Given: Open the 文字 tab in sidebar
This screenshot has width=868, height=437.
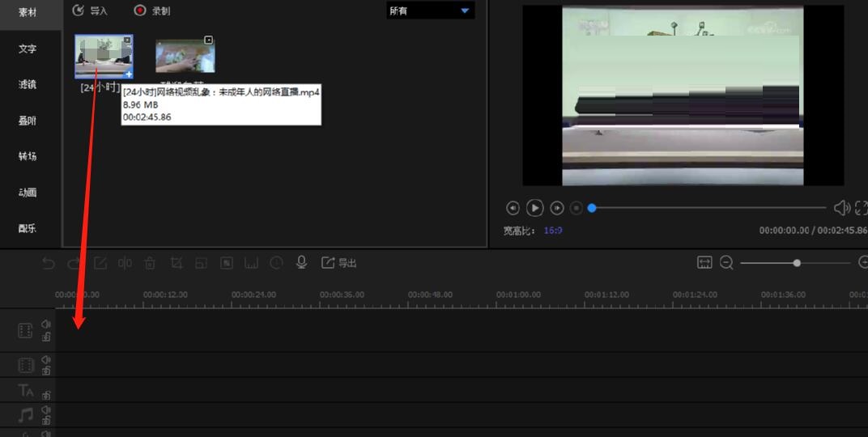Looking at the screenshot, I should tap(28, 49).
